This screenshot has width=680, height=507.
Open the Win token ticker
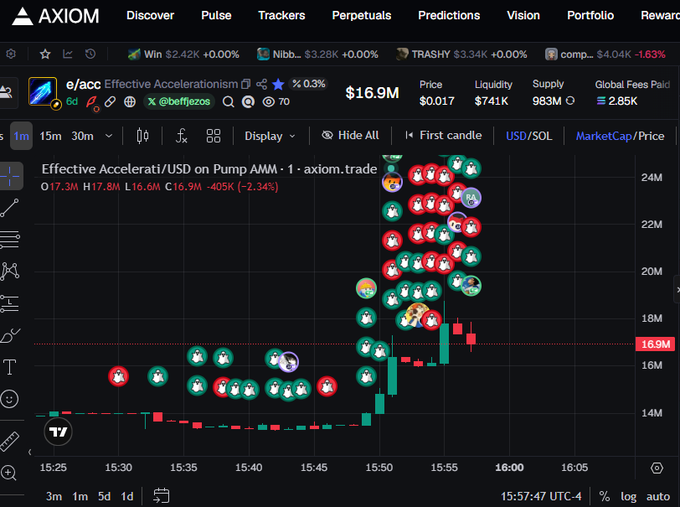[183, 54]
